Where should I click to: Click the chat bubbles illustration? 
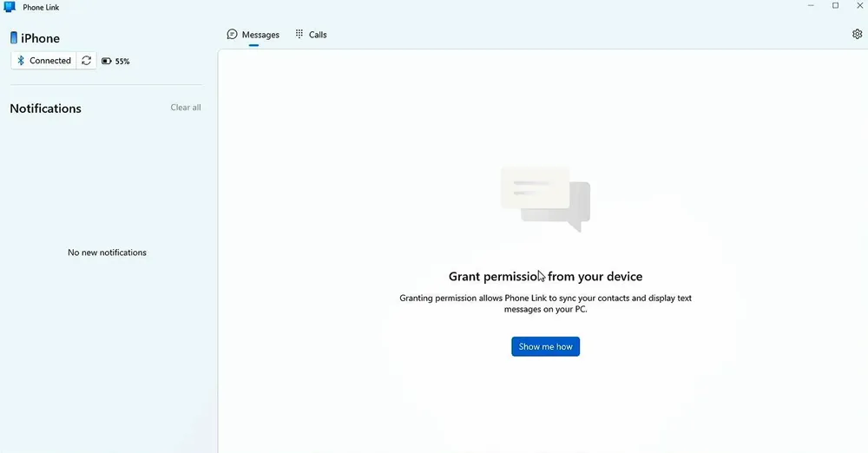(545, 199)
